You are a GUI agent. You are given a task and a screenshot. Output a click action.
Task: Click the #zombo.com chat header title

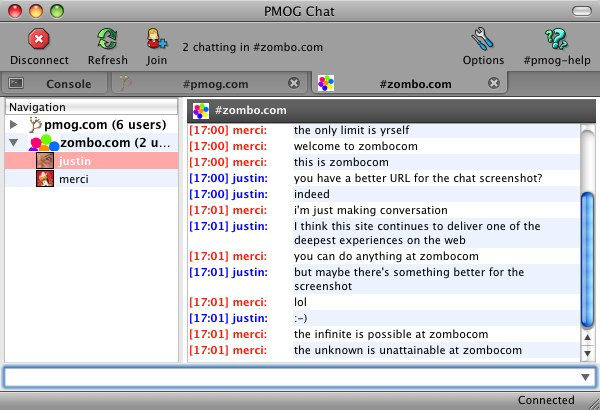point(251,110)
